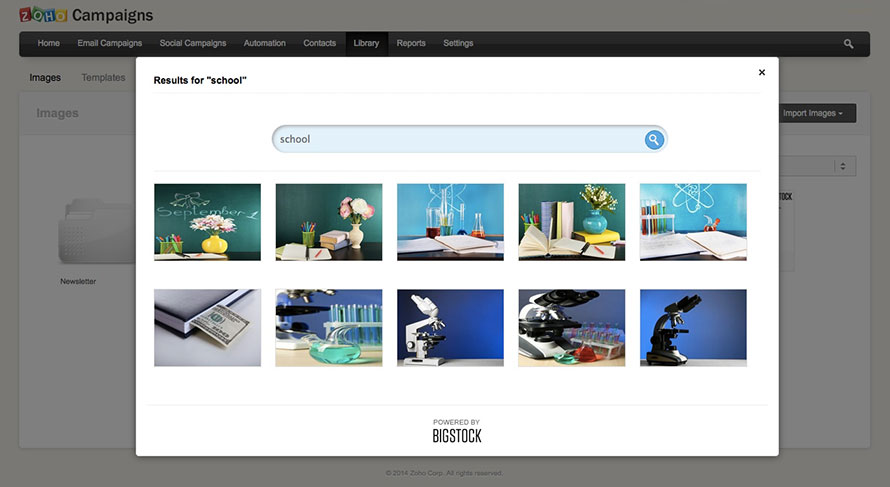The width and height of the screenshot is (890, 487).
Task: Click the Zoho Campaigns logo
Action: (x=86, y=15)
